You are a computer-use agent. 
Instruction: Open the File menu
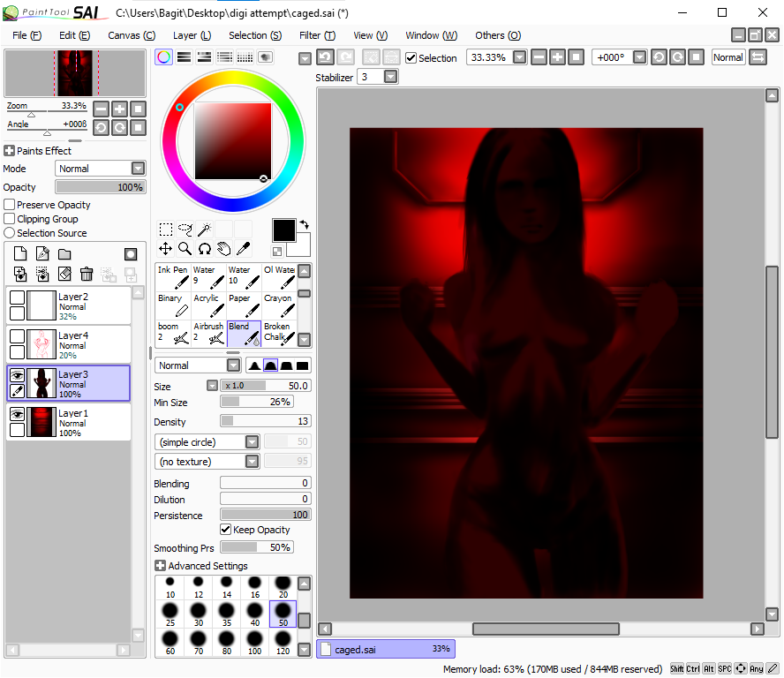tap(27, 35)
